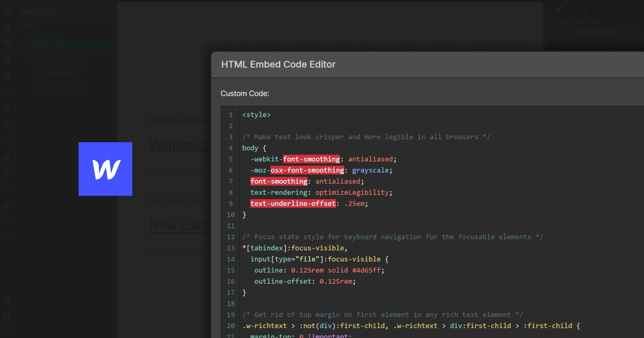The width and height of the screenshot is (644, 338).
Task: Open the Logic flows icon in sidebar
Action: (x=7, y=93)
